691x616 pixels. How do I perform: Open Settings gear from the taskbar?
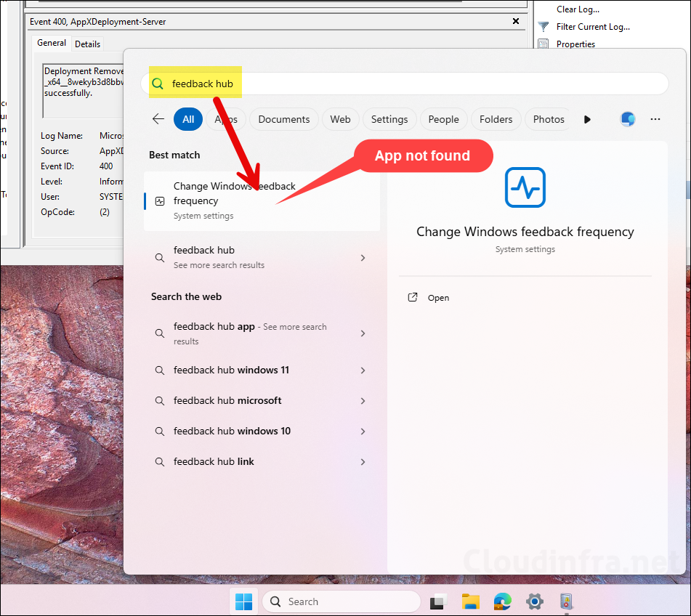coord(534,601)
